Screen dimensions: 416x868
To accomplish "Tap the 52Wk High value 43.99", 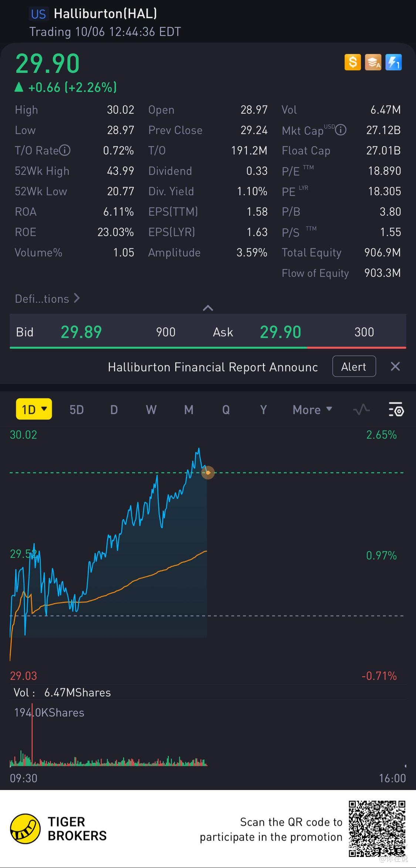I will coord(121,171).
